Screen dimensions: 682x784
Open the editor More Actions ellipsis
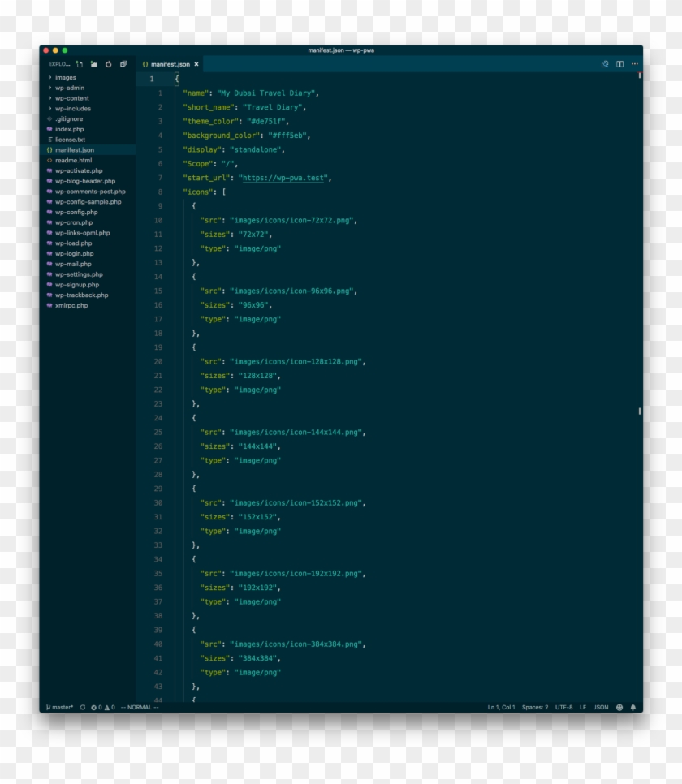(634, 64)
